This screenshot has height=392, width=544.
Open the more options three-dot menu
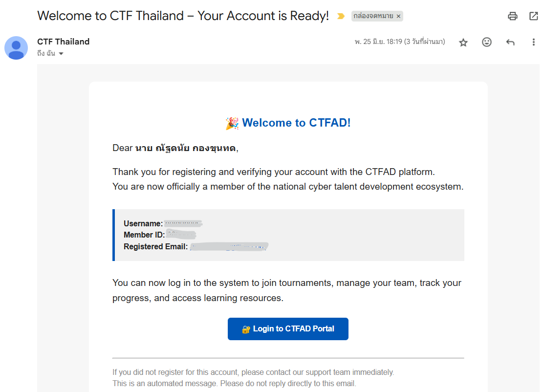tap(533, 42)
